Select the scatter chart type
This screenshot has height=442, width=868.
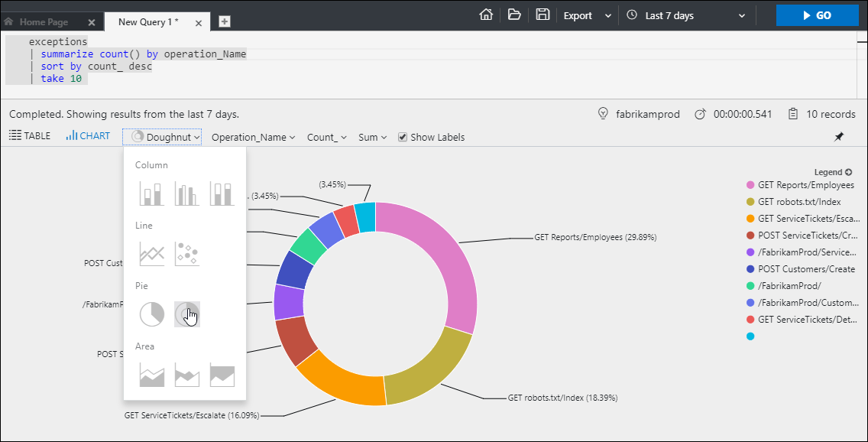point(186,253)
